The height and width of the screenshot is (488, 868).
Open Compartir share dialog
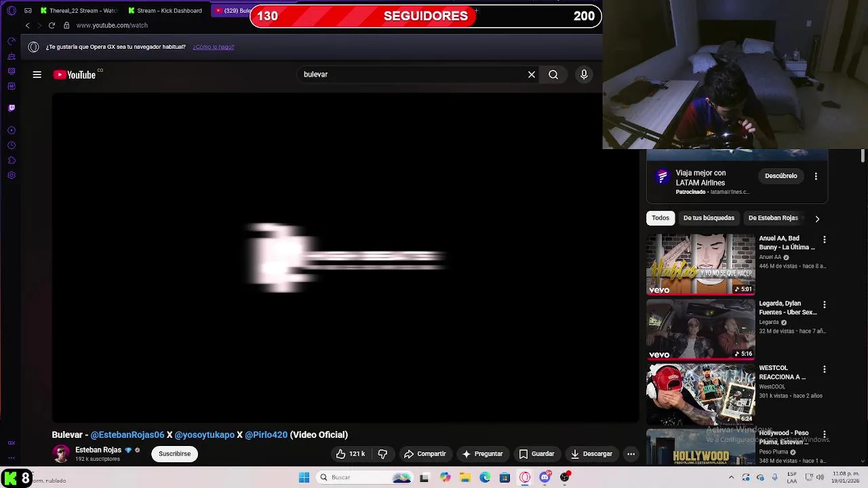[x=425, y=454]
